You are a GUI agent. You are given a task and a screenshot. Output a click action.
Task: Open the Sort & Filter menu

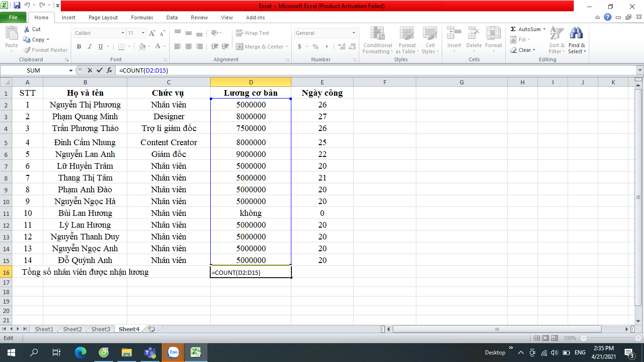coord(557,40)
